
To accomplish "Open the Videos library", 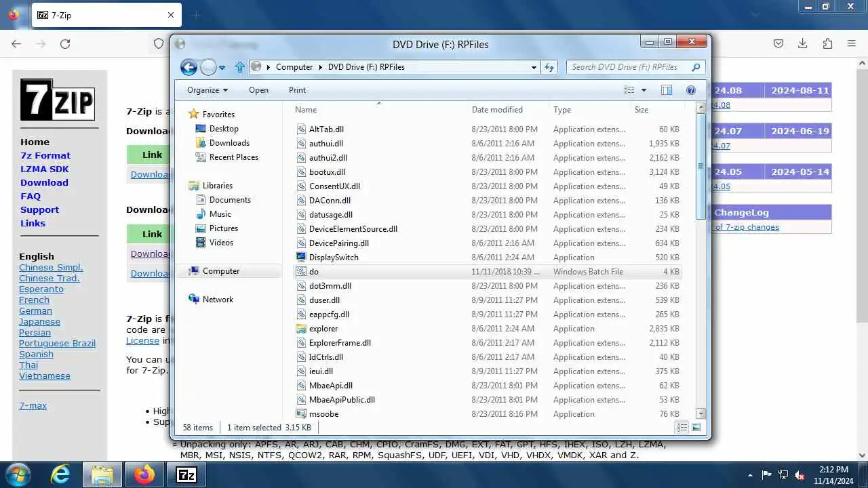I will 221,243.
